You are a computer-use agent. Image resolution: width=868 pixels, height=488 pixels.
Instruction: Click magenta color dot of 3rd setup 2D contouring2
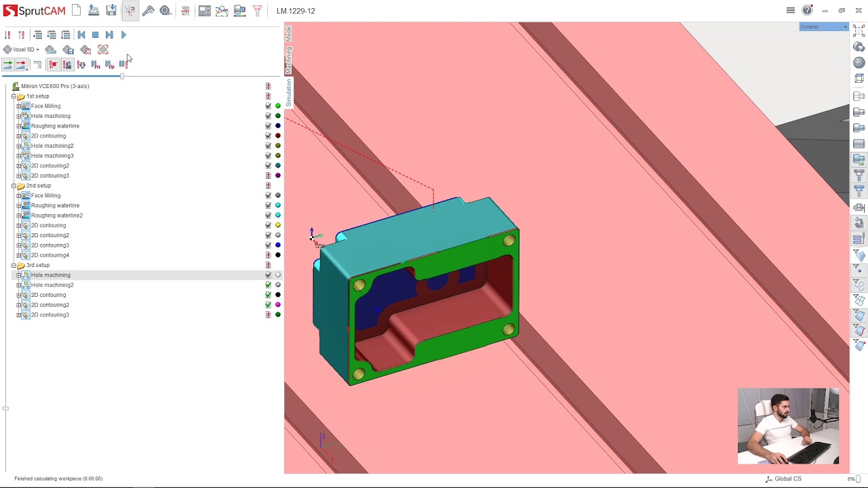tap(277, 305)
